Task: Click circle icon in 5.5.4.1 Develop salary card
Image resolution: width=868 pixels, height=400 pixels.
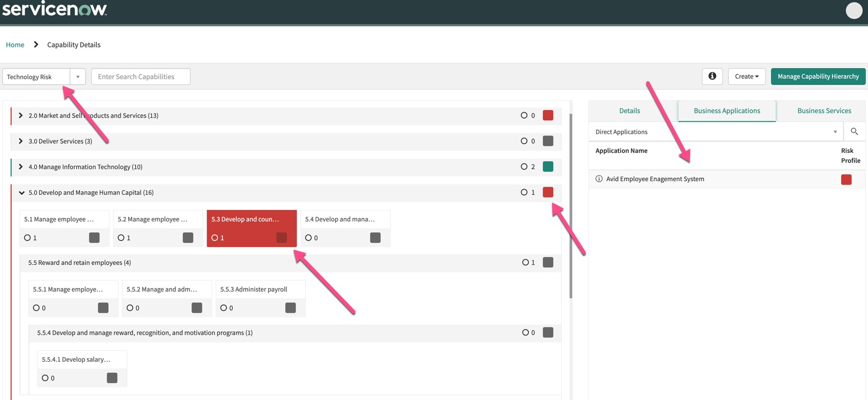Action: 45,378
